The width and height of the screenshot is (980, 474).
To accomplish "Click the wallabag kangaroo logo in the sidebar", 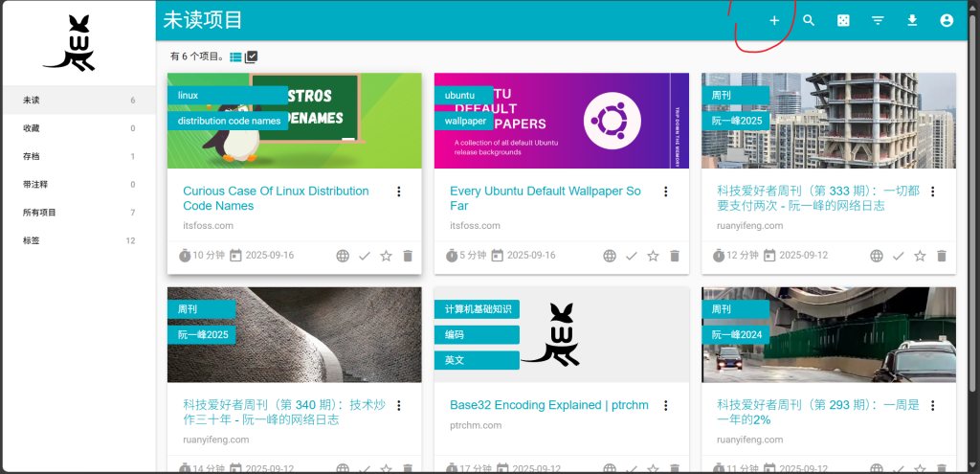I will pos(69,43).
